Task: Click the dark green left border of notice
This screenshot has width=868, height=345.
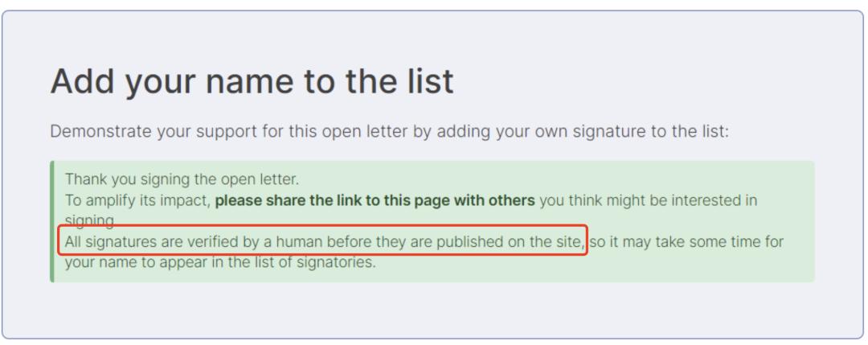Action: (52, 221)
